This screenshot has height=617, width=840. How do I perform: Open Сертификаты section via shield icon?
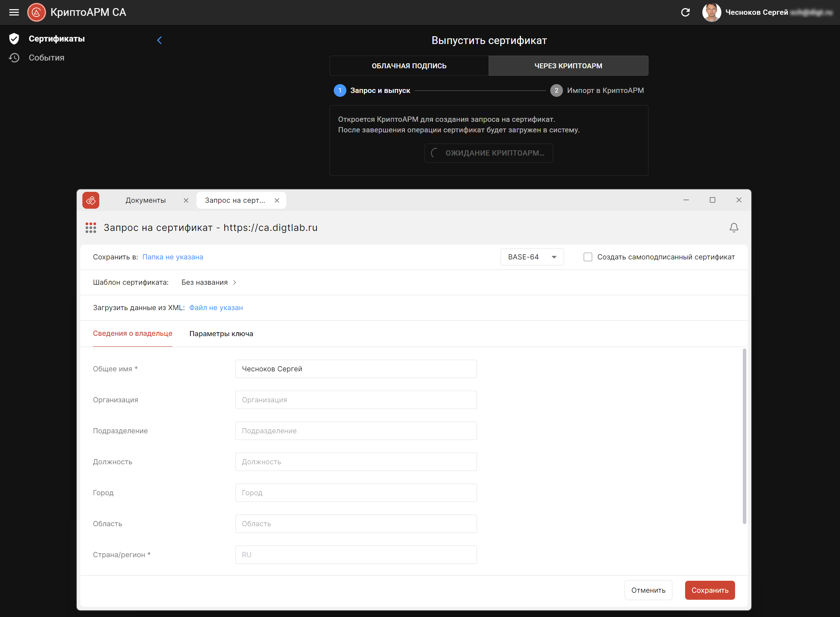coord(14,38)
